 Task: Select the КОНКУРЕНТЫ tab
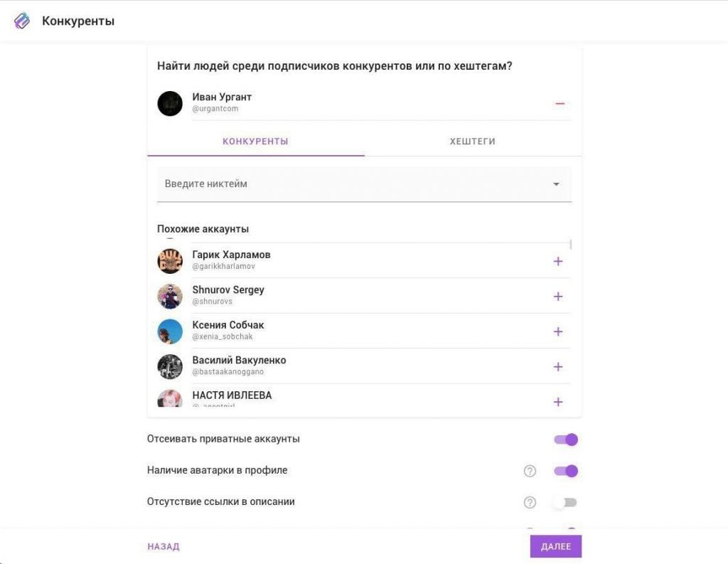point(255,142)
